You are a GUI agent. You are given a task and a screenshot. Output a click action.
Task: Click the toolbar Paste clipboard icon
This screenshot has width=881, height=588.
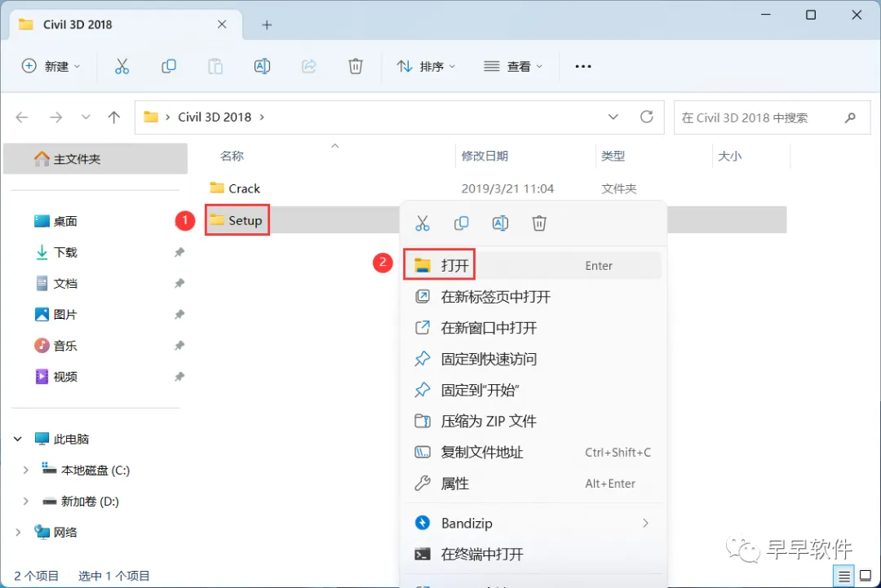coord(215,66)
